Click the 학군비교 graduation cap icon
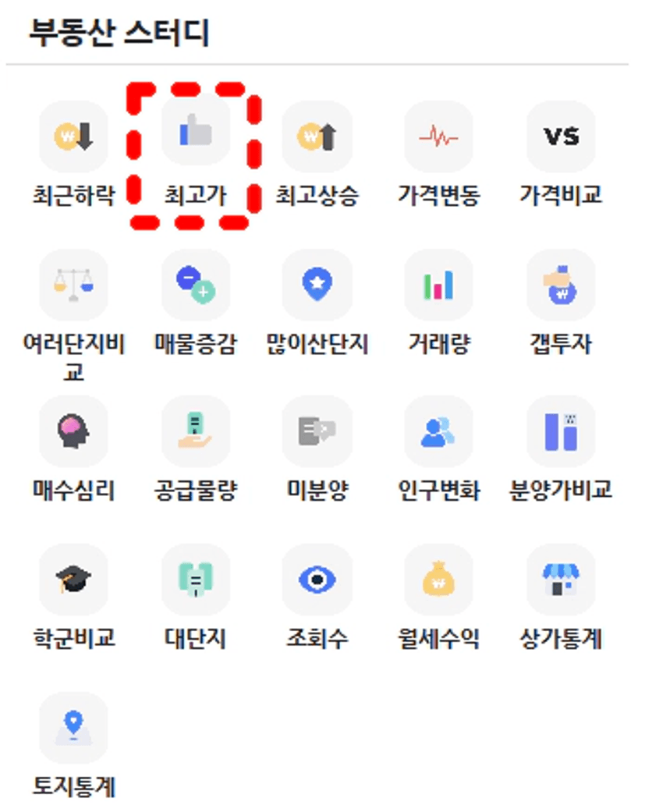 click(73, 580)
